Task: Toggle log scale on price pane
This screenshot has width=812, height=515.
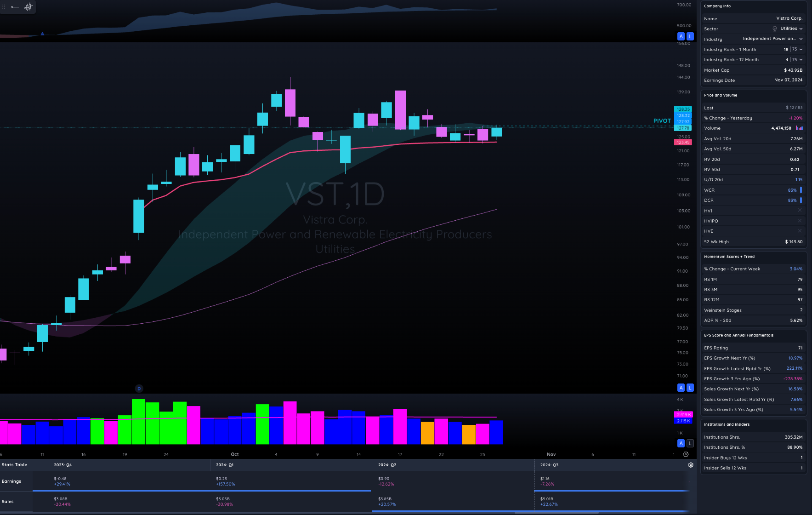Action: pyautogui.click(x=690, y=388)
